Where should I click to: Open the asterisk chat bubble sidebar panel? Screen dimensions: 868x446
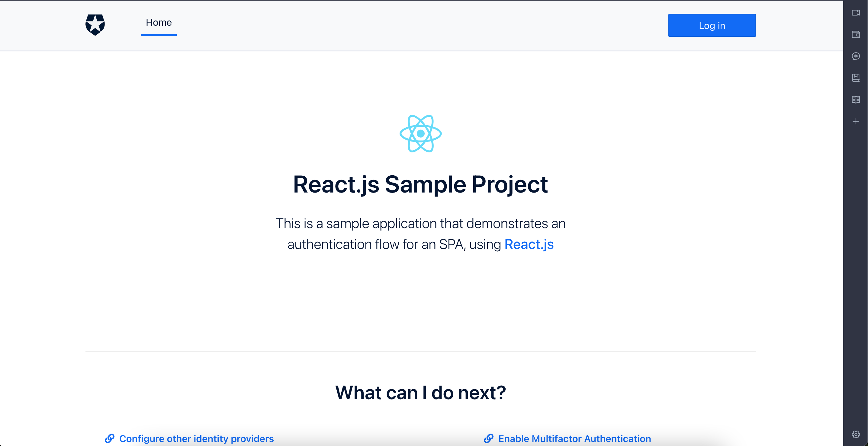(x=856, y=56)
